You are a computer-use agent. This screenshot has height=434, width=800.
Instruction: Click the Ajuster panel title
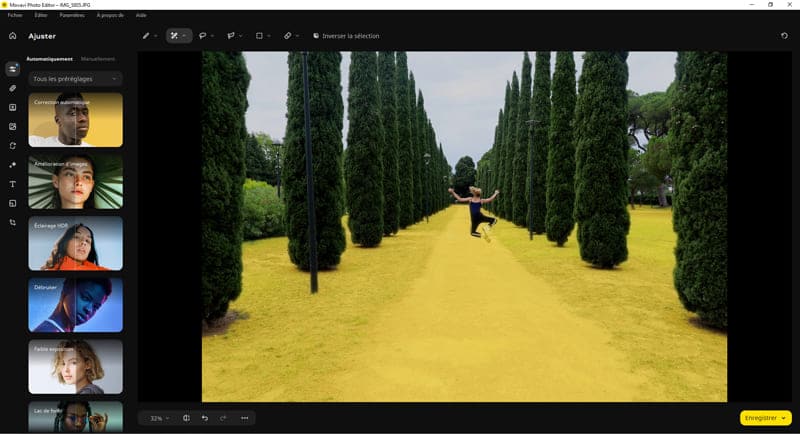coord(42,36)
